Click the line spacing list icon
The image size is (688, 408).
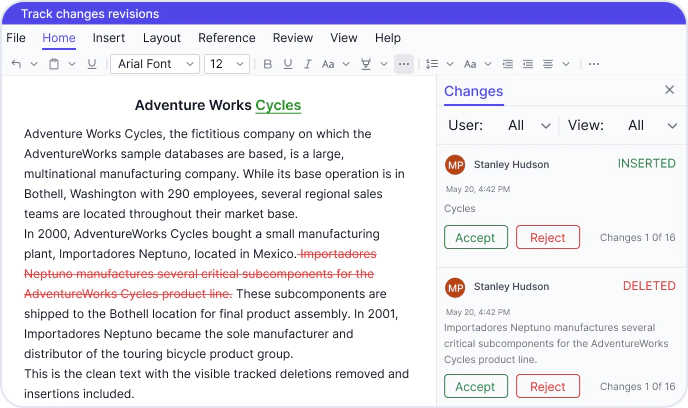click(x=432, y=64)
